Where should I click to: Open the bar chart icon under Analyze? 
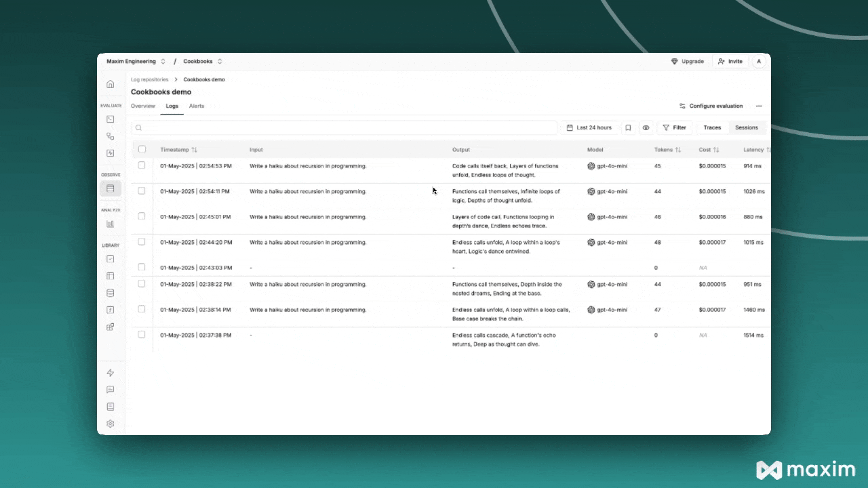111,224
